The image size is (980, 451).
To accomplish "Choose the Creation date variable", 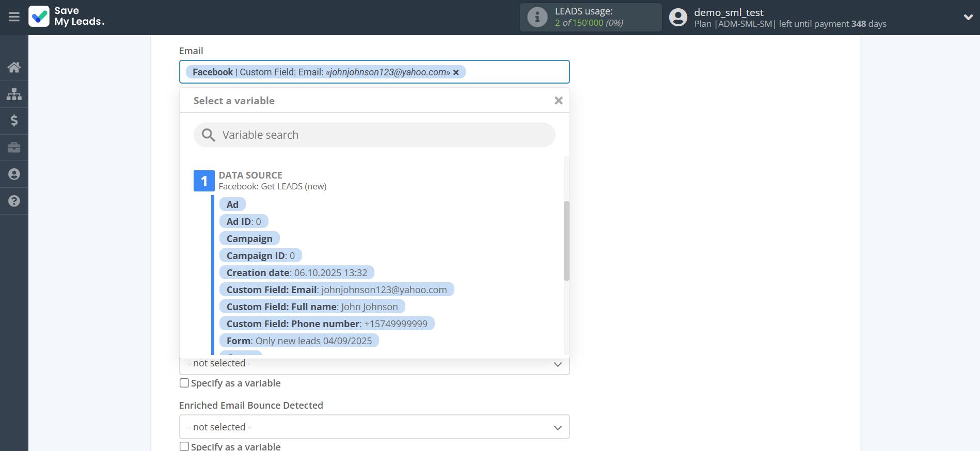I will tap(296, 273).
